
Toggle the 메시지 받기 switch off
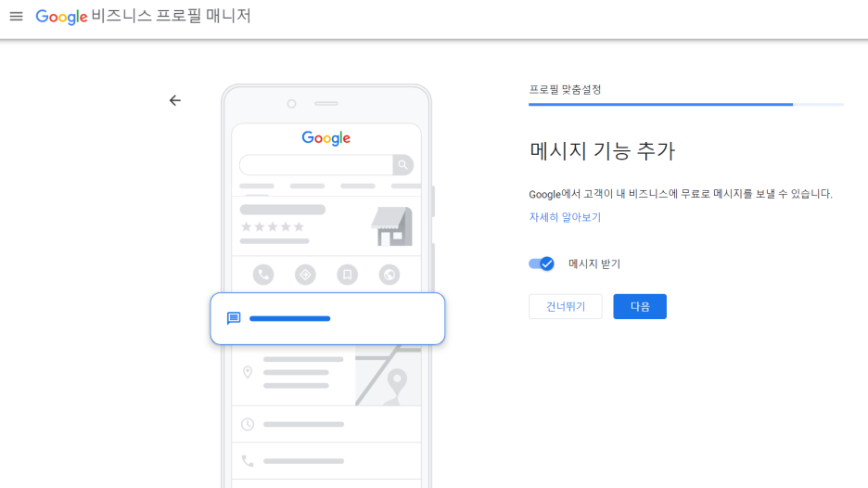tap(542, 263)
